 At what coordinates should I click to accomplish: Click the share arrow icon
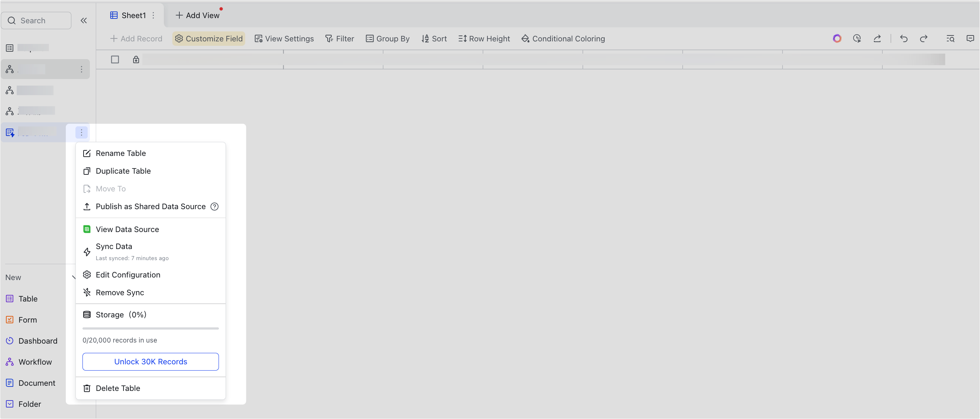pos(877,38)
